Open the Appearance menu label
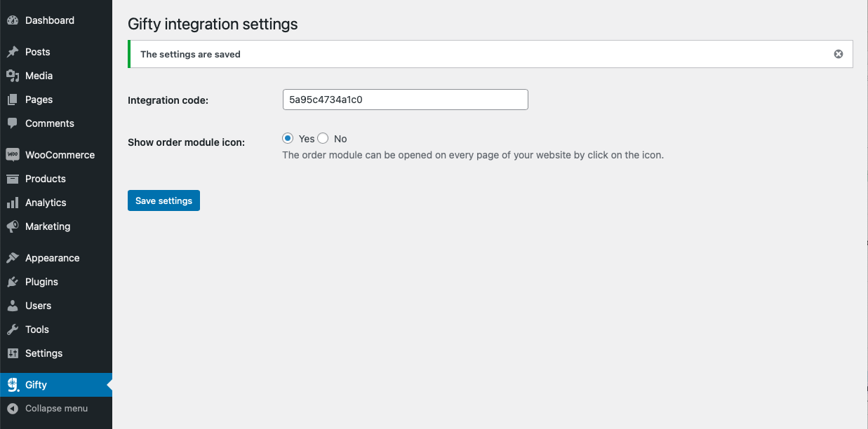The width and height of the screenshot is (868, 429). point(53,258)
